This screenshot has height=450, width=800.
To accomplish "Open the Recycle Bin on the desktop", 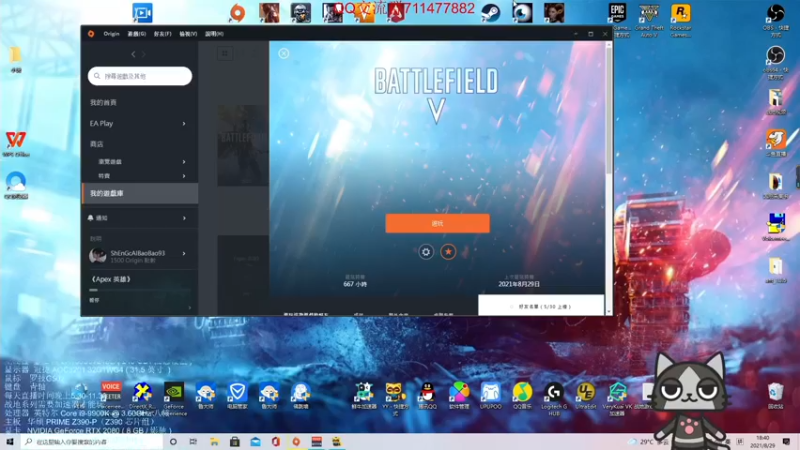I will click(x=776, y=395).
